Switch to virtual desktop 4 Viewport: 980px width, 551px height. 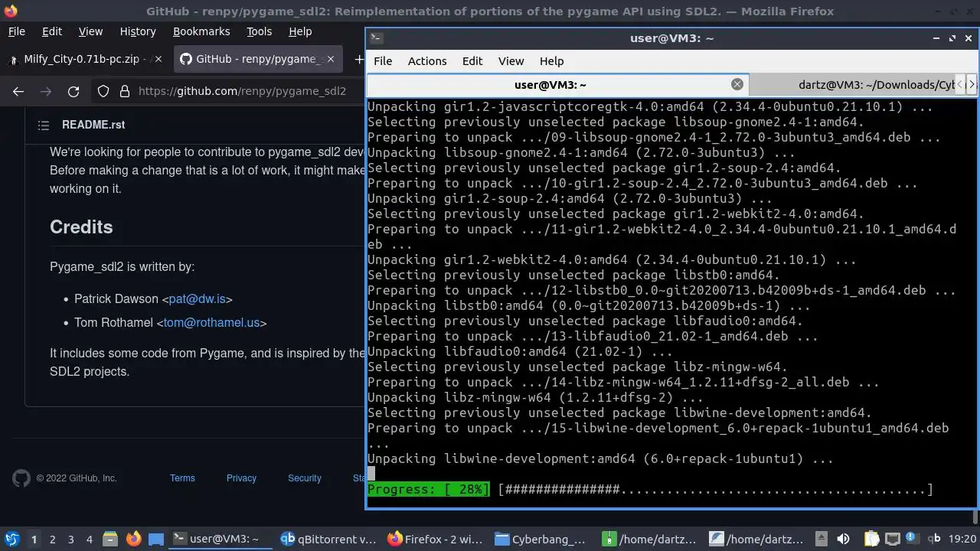(x=90, y=540)
